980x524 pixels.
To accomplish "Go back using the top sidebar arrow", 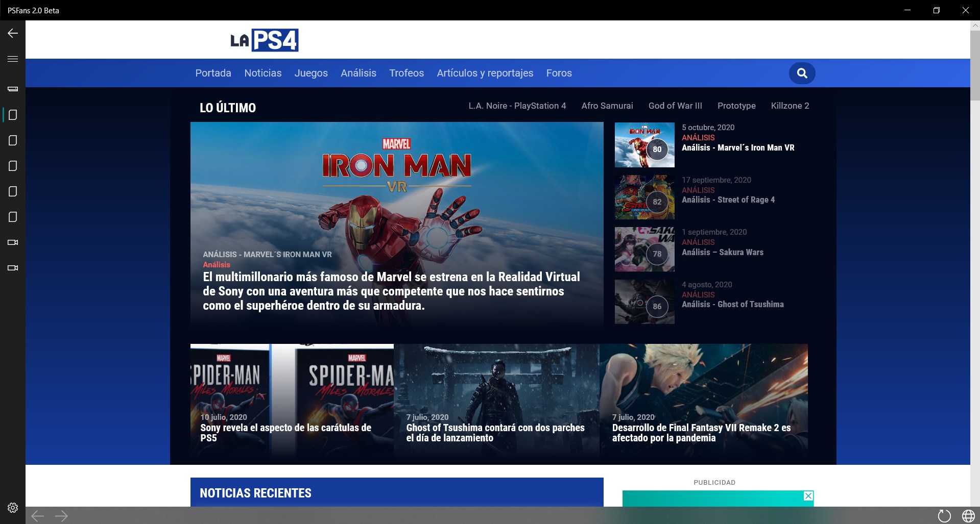I will [x=13, y=33].
